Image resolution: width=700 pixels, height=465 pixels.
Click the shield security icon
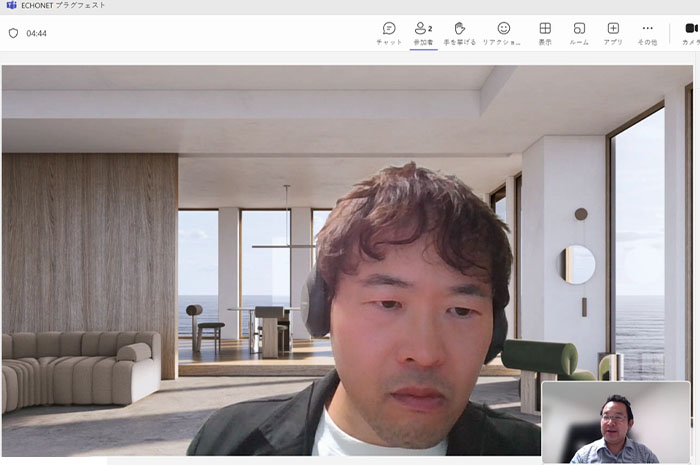click(x=13, y=33)
